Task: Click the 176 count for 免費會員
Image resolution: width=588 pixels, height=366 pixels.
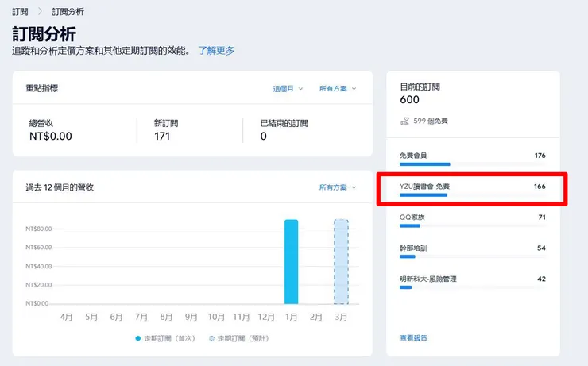Action: coord(540,156)
